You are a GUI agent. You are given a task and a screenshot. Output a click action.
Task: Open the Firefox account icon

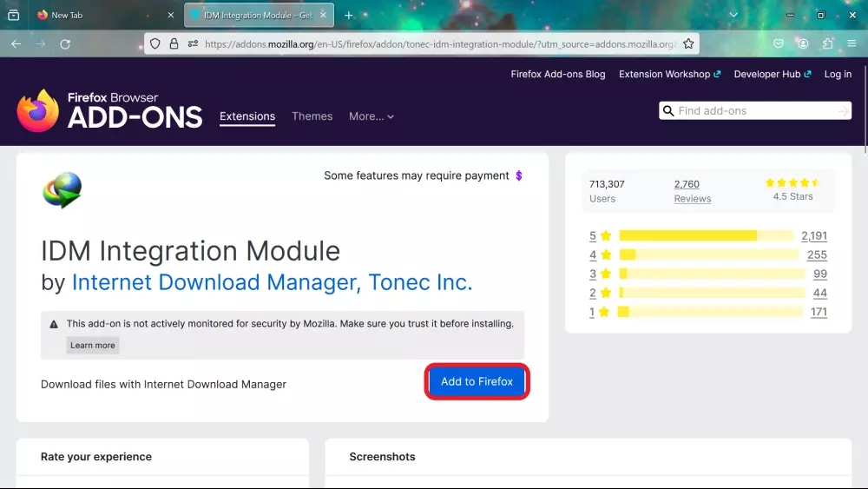803,43
